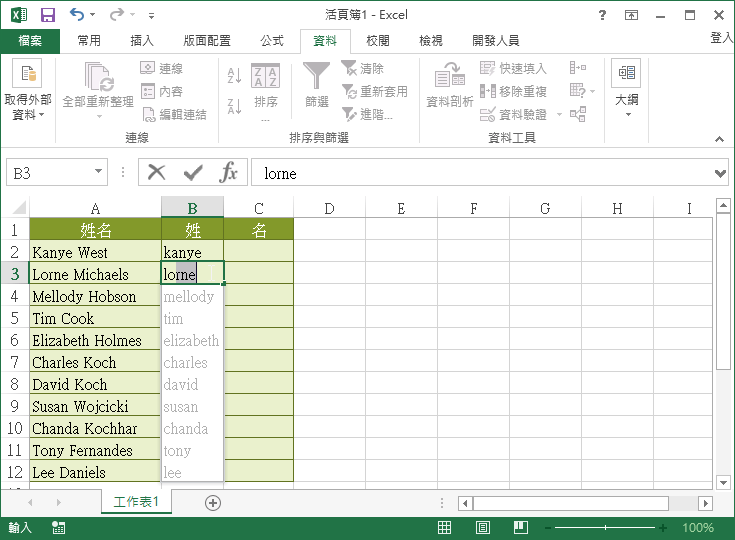Select column D header
This screenshot has width=735, height=540.
(330, 208)
